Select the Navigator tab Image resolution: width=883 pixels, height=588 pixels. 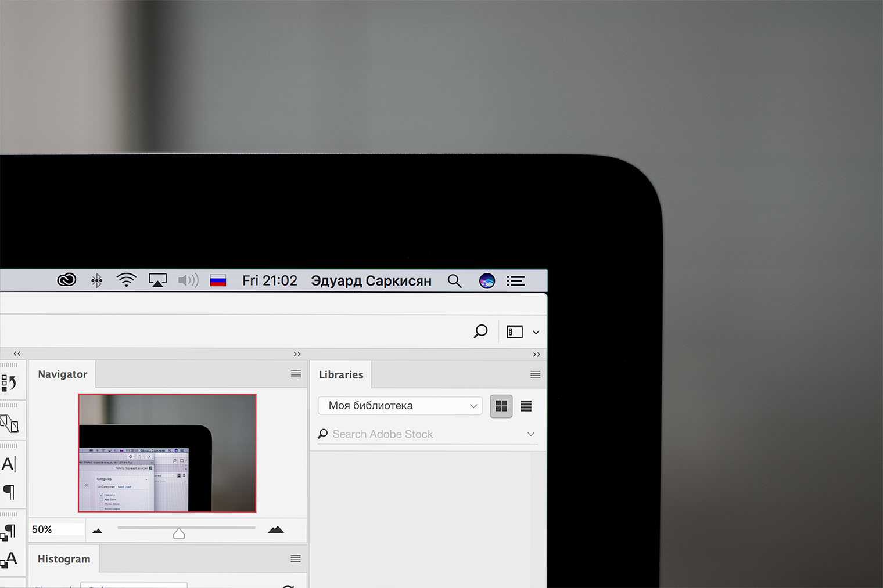[x=63, y=374]
